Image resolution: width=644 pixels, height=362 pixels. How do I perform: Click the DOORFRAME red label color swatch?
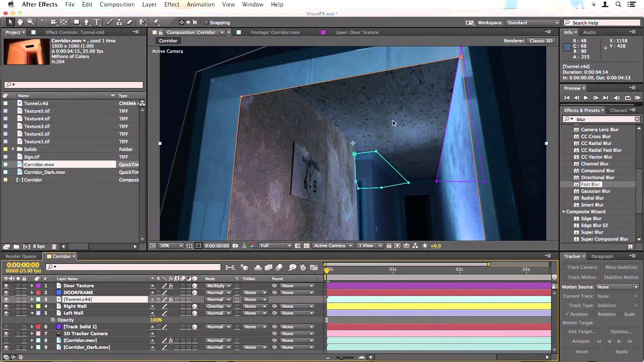(38, 293)
